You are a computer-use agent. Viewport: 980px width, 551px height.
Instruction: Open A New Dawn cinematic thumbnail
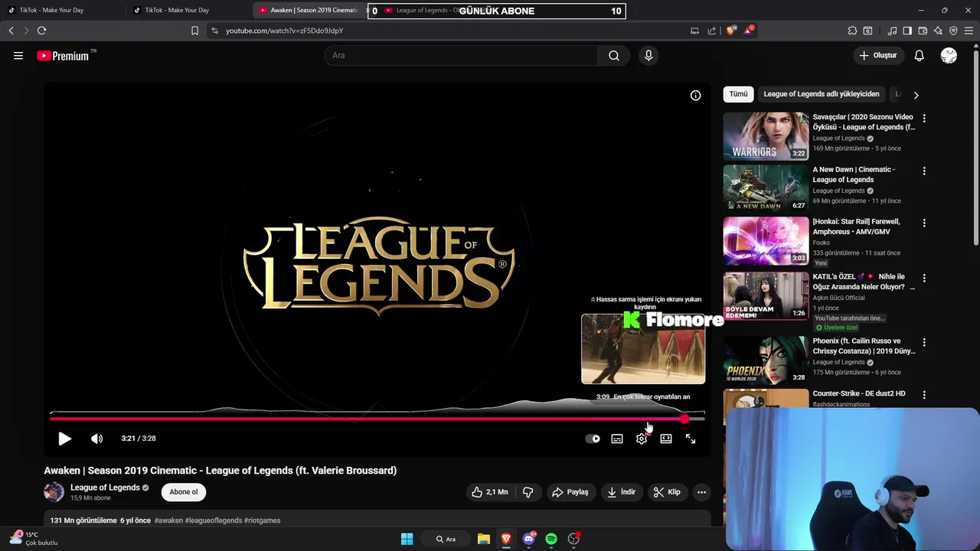click(766, 188)
